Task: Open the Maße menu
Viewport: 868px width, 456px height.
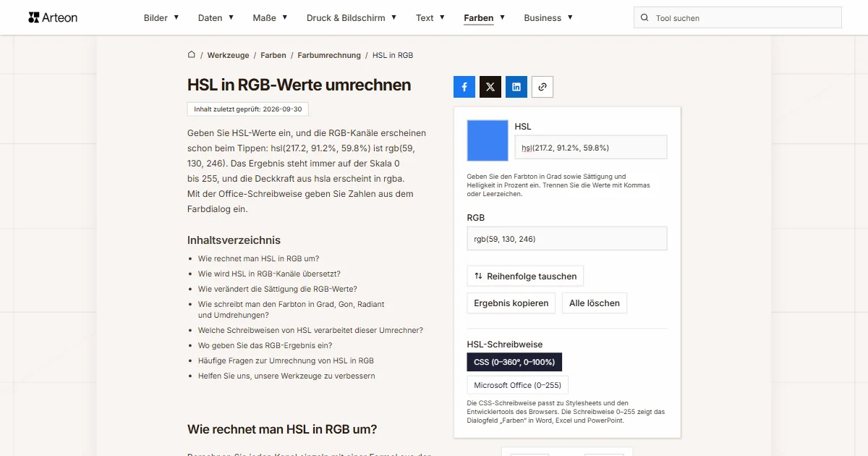Action: [265, 18]
